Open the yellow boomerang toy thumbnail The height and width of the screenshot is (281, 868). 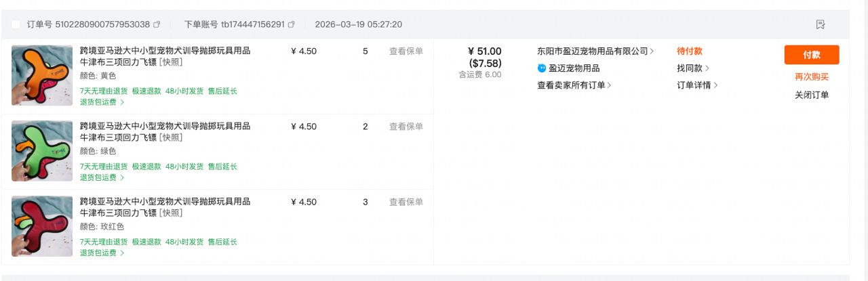[42, 75]
